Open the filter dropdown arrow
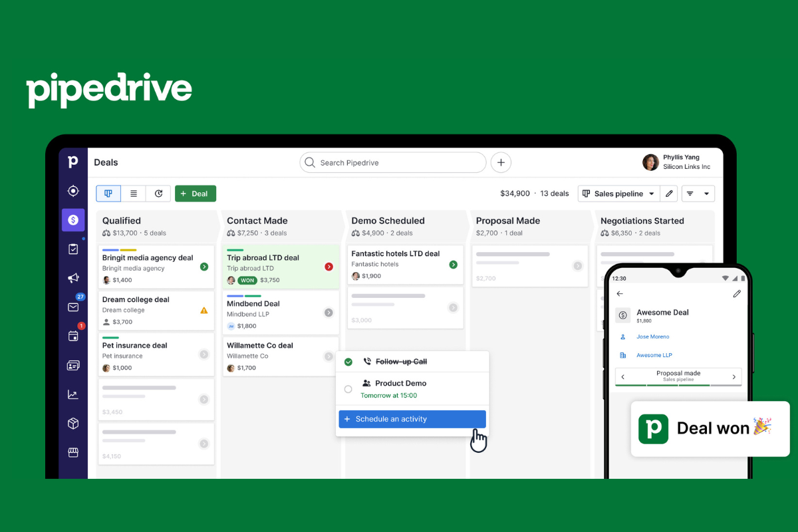This screenshot has height=532, width=798. coord(706,194)
